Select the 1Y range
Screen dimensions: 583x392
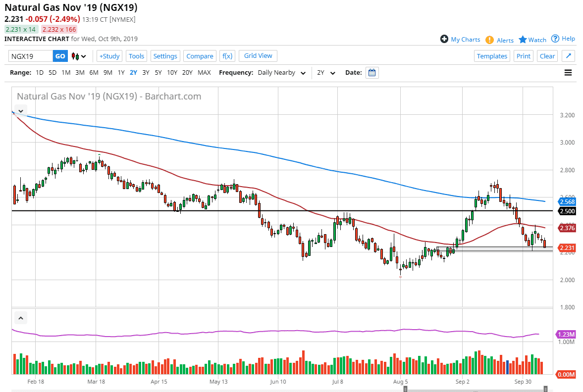point(121,72)
